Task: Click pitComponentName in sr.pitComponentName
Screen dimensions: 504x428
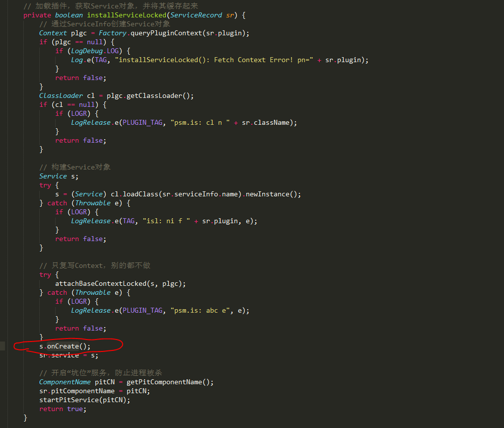Action: point(83,391)
